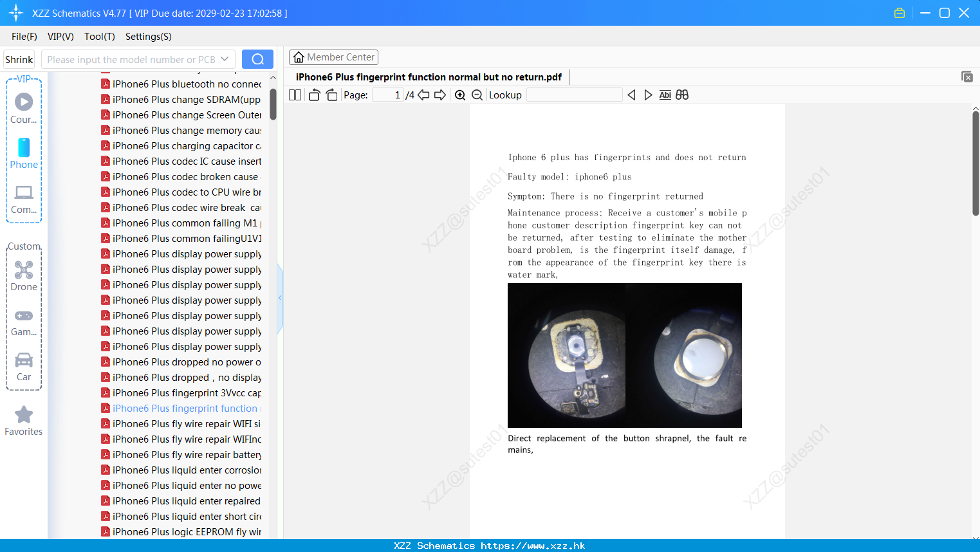Open 'iPhone6 Plus common failingU1V1' file
The width and height of the screenshot is (980, 552).
(x=181, y=239)
